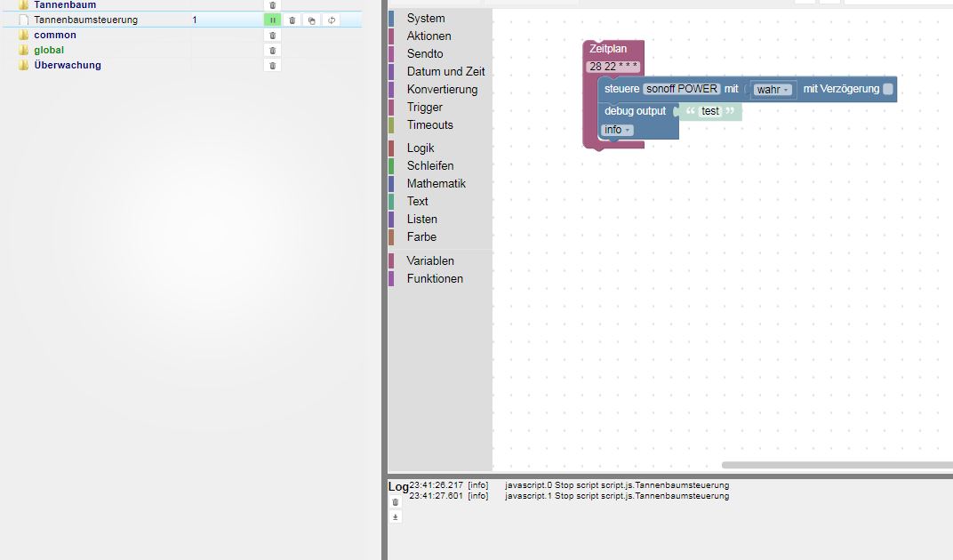The width and height of the screenshot is (953, 560).
Task: Expand the Überwachung folder
Action: tap(24, 66)
